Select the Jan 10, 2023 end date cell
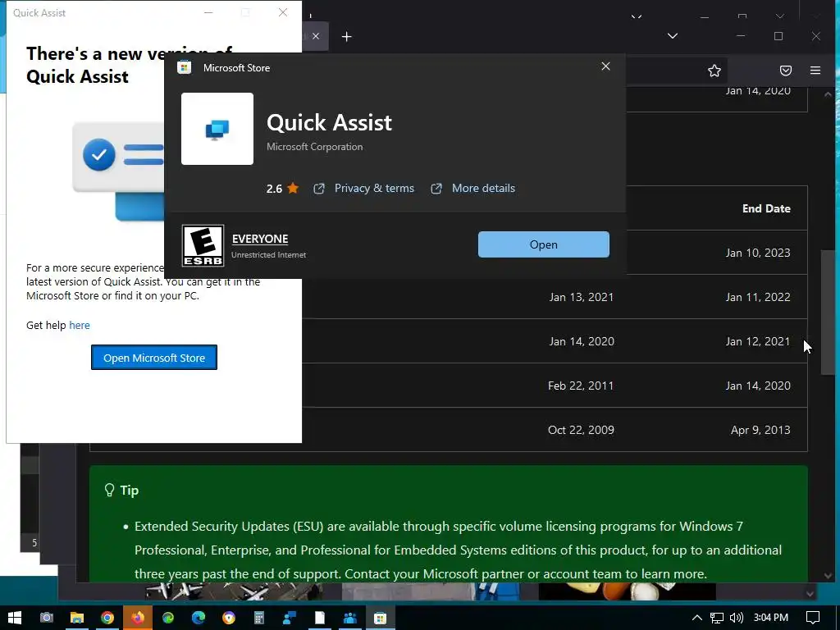Image resolution: width=840 pixels, height=630 pixels. click(757, 253)
